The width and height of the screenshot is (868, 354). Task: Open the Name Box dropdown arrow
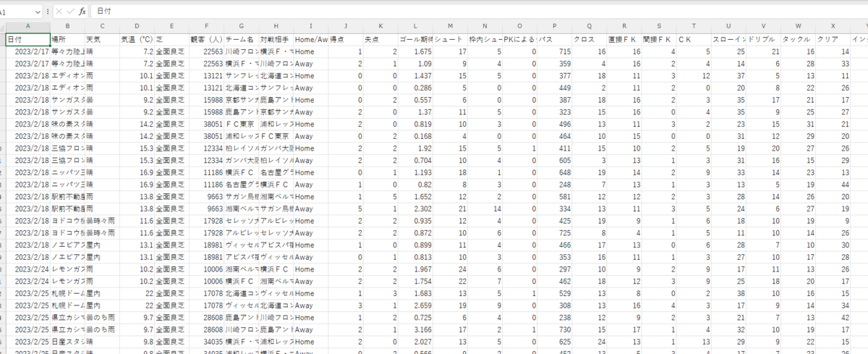point(38,12)
